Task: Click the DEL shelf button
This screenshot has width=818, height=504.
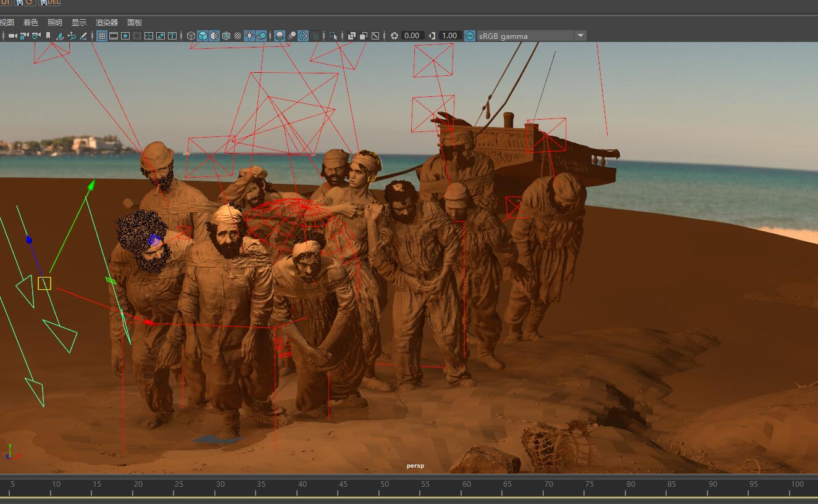Action: click(x=50, y=2)
